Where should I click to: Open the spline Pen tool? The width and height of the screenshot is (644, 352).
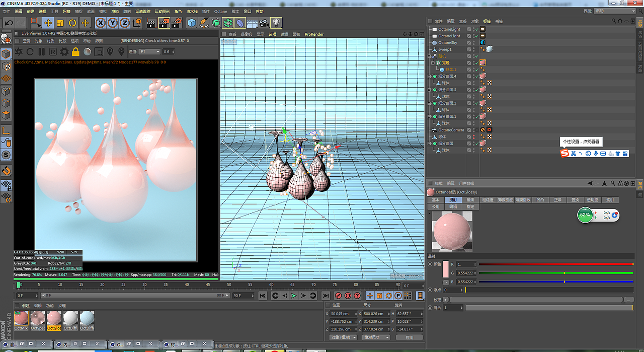[204, 23]
